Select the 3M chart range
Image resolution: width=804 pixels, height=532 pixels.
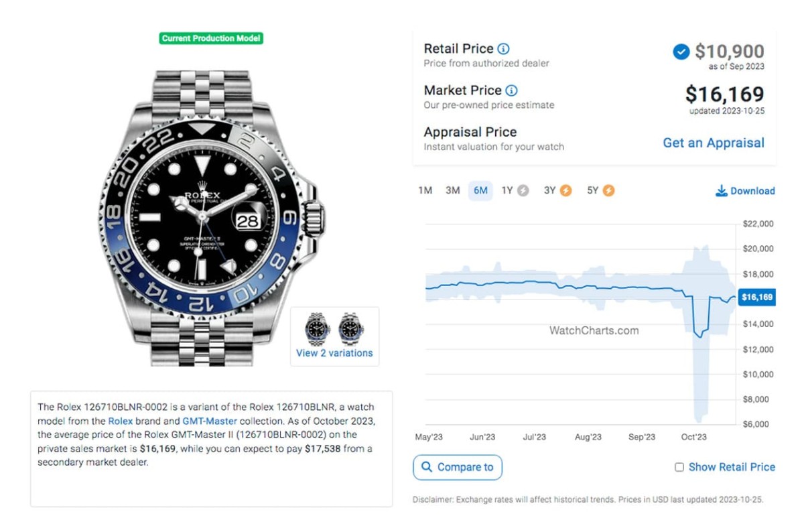453,191
